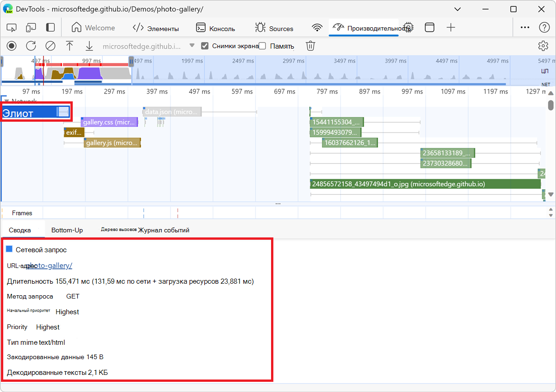556x392 pixels.
Task: Open the network conditions wifi tab icon
Action: (x=317, y=28)
